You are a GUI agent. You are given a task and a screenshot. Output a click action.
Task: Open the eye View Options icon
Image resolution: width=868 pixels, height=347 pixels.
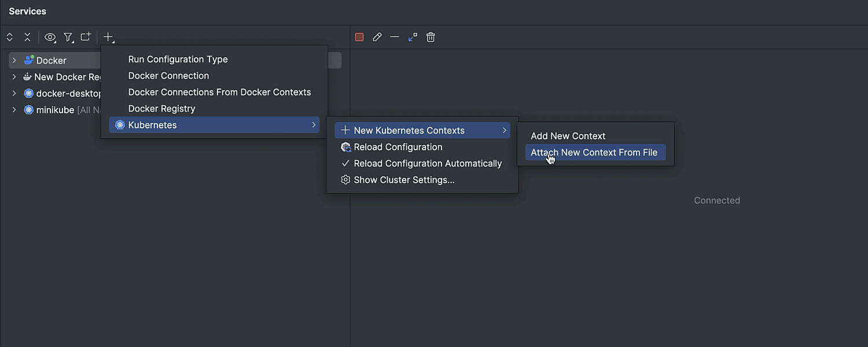pos(50,38)
